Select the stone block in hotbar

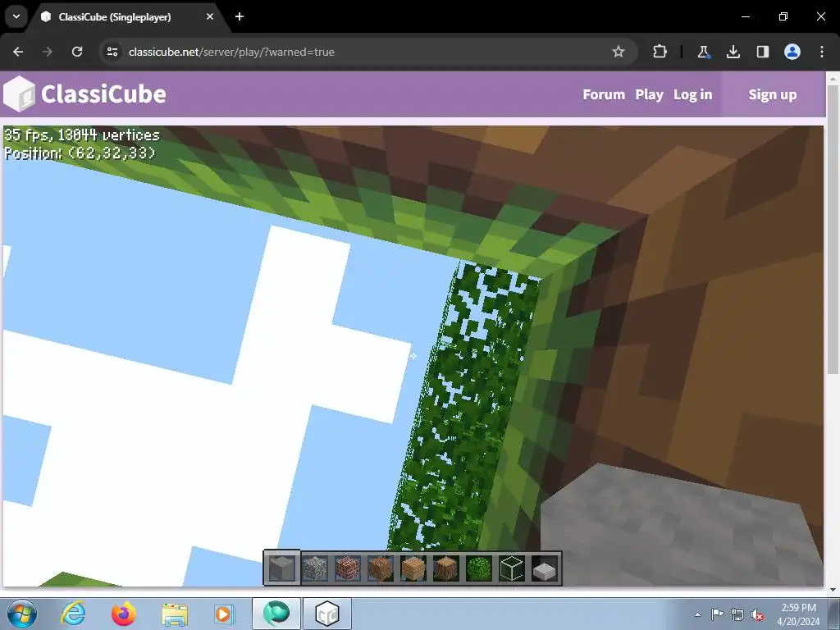click(282, 568)
